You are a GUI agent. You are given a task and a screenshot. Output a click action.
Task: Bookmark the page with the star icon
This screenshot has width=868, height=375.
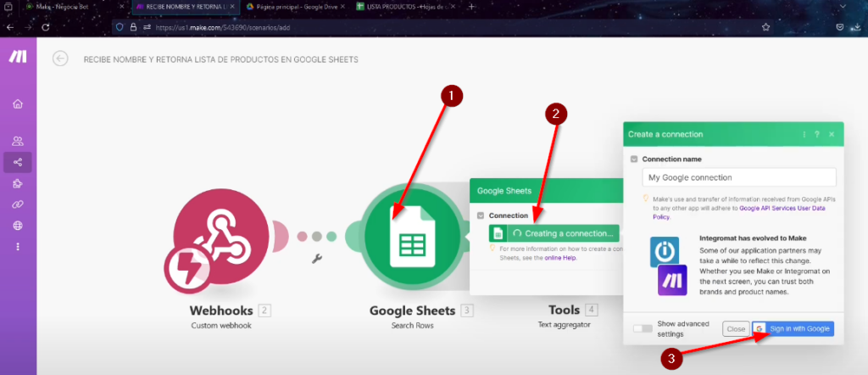(765, 26)
